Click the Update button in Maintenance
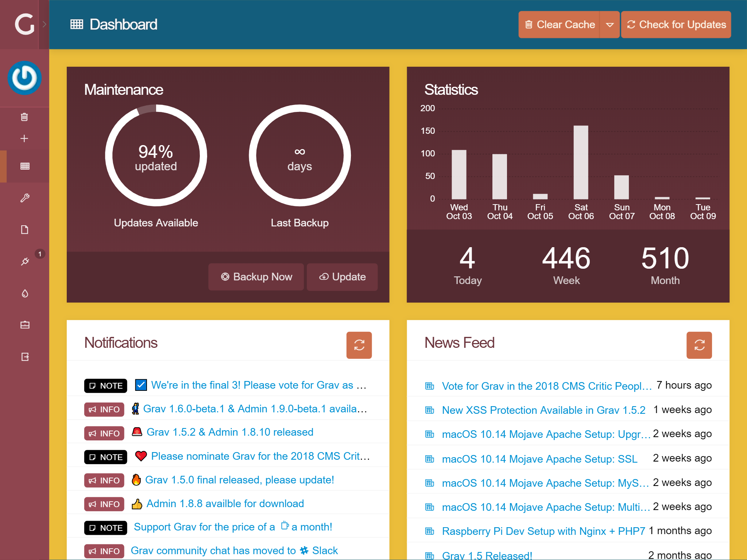This screenshot has height=560, width=747. pyautogui.click(x=342, y=277)
